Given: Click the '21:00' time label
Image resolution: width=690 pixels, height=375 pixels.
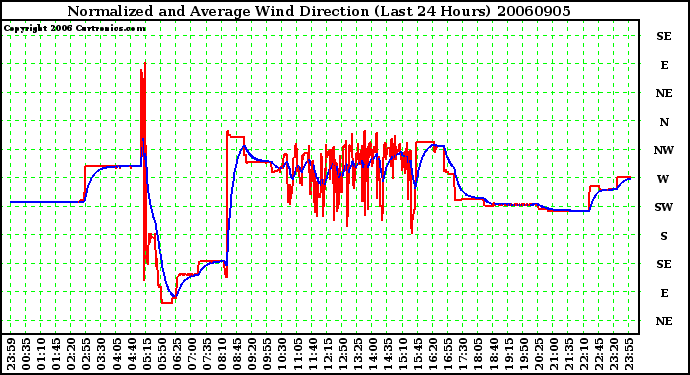Looking at the screenshot, I should [x=554, y=354].
